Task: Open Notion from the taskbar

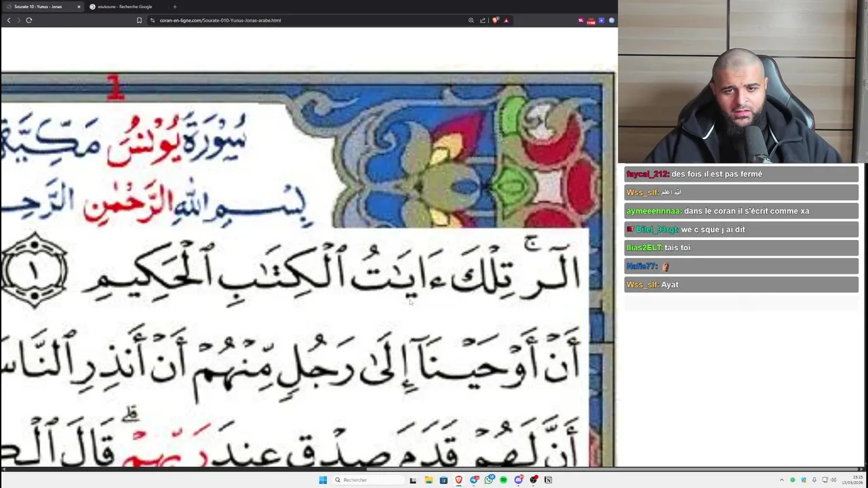Action: coord(548,480)
